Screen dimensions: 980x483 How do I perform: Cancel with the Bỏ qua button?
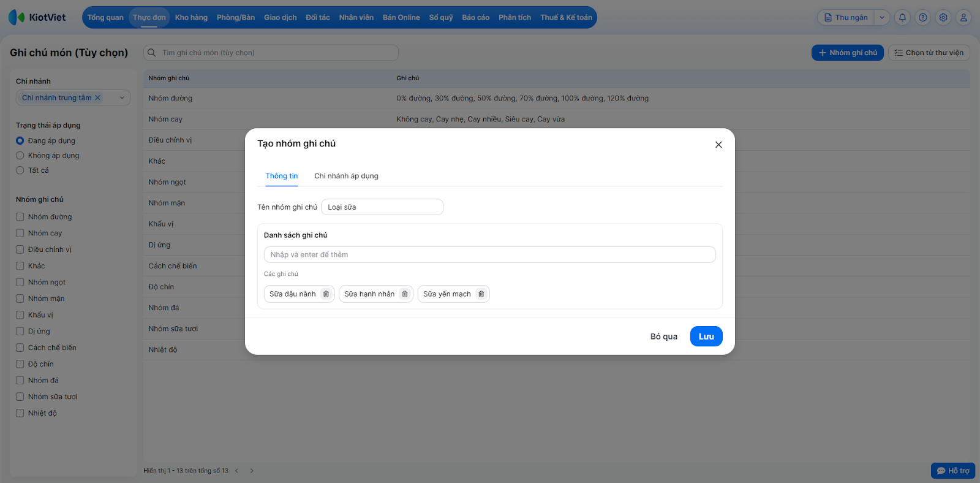(664, 337)
